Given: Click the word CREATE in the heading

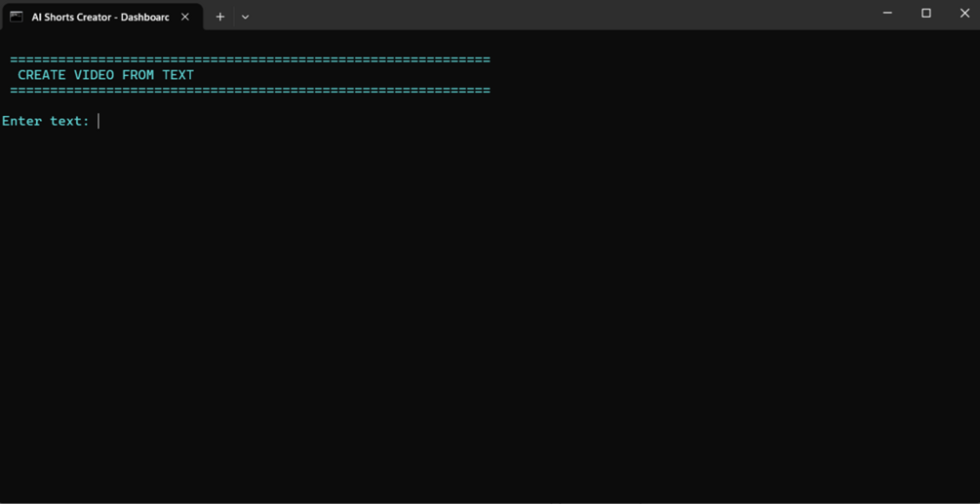Looking at the screenshot, I should pyautogui.click(x=41, y=76).
